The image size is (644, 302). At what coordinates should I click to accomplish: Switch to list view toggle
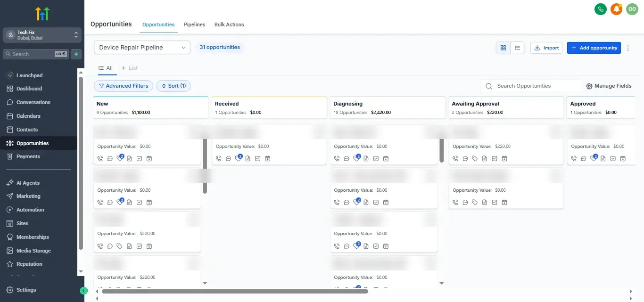(517, 48)
